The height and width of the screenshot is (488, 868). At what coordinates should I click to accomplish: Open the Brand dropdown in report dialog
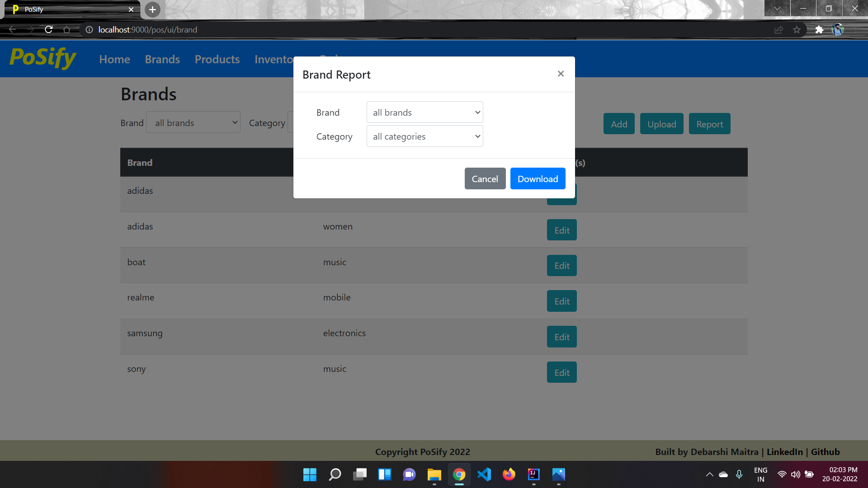coord(425,113)
